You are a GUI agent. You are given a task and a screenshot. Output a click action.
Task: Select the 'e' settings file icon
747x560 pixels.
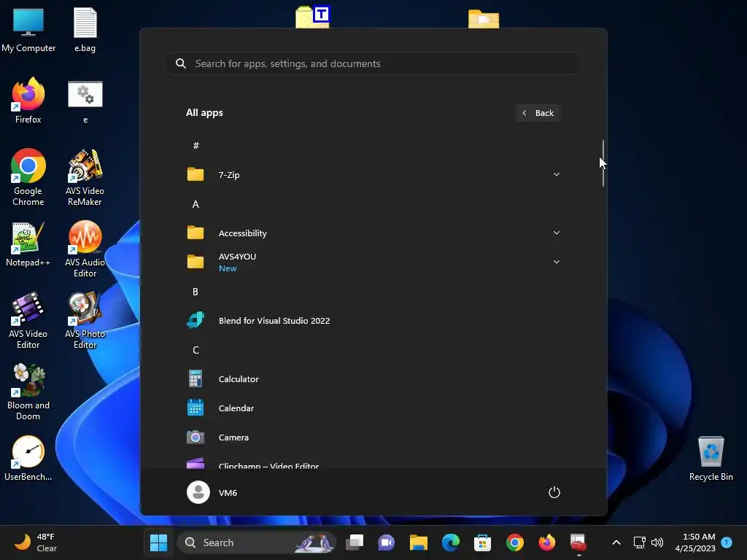tap(85, 101)
